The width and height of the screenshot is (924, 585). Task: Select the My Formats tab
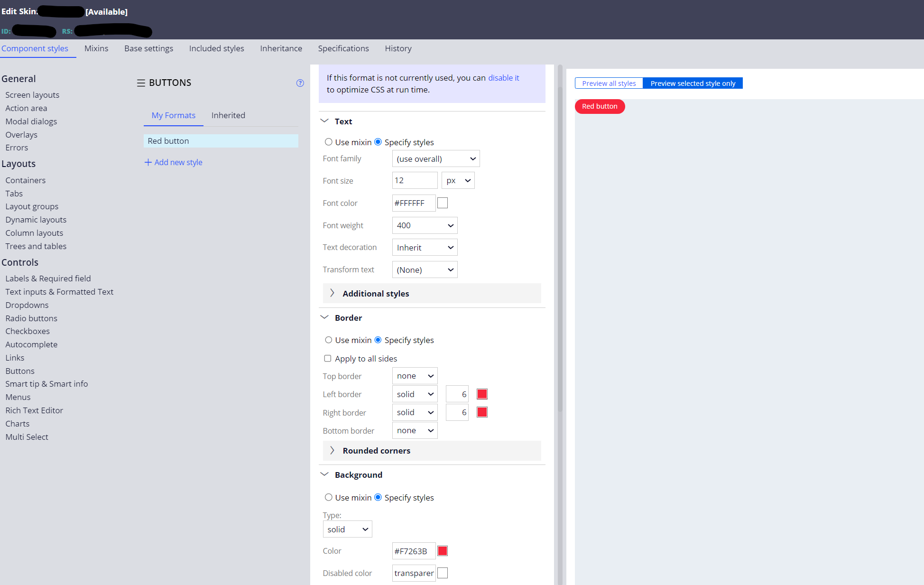tap(173, 115)
